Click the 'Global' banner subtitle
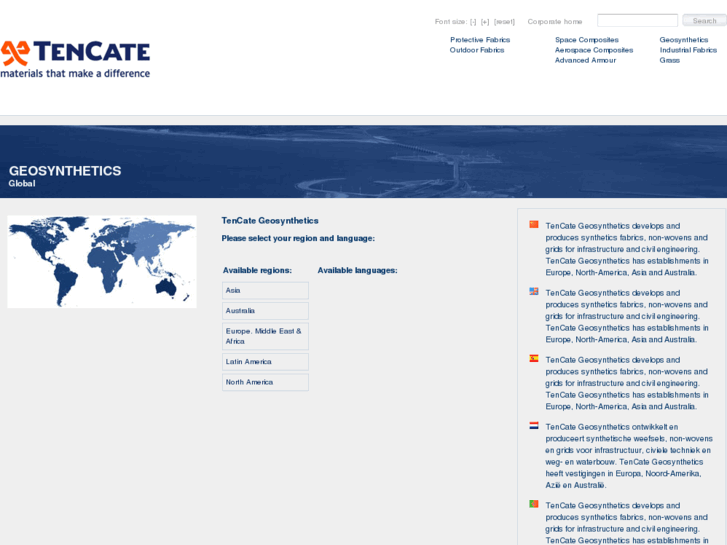This screenshot has height=545, width=727. click(x=22, y=184)
